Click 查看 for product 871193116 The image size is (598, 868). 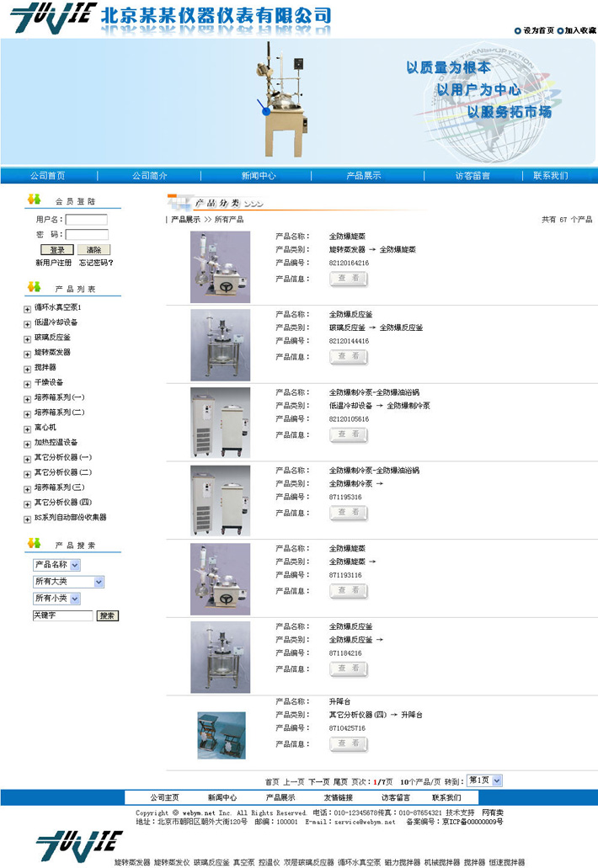[x=349, y=591]
